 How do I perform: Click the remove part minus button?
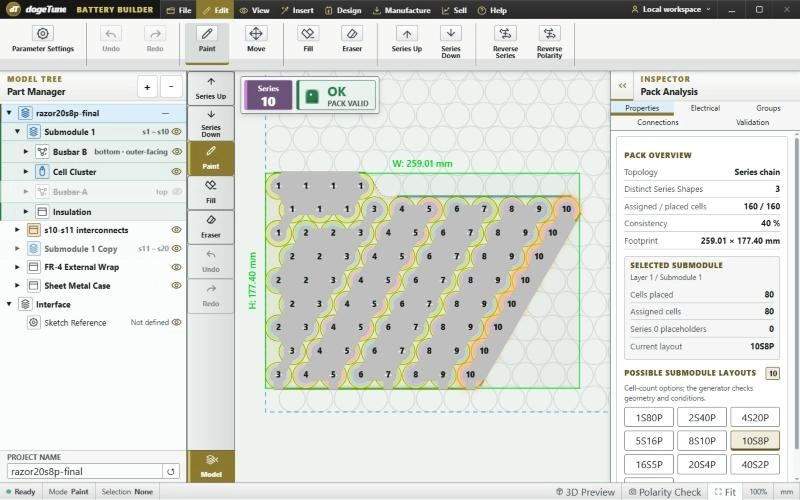pos(171,87)
